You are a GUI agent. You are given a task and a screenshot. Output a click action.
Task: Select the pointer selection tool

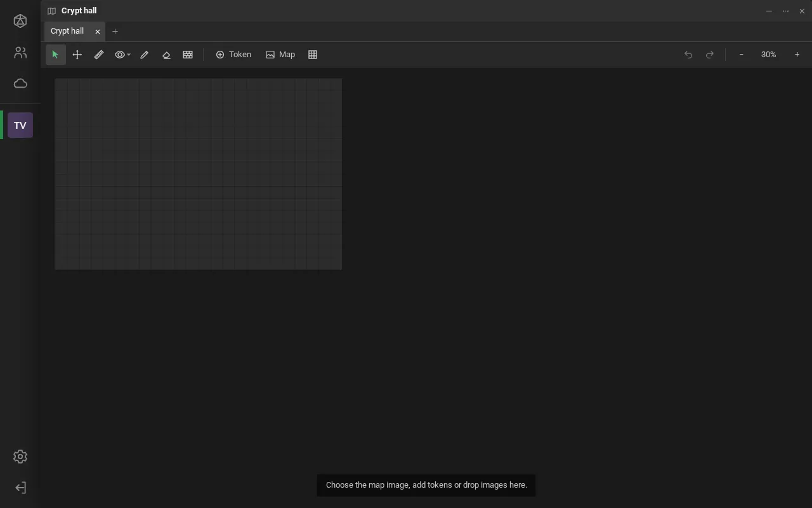click(x=55, y=55)
